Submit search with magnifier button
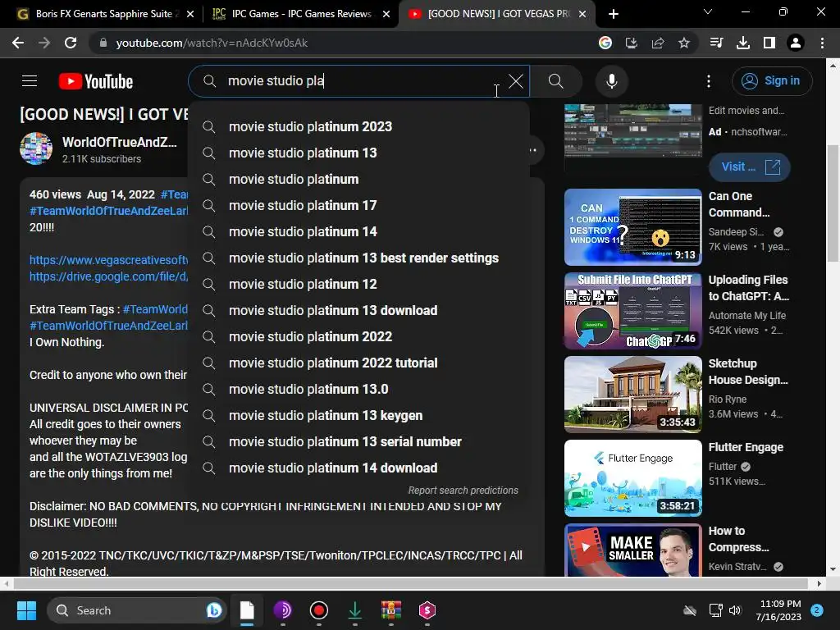Screen dimensions: 840x630 click(556, 81)
